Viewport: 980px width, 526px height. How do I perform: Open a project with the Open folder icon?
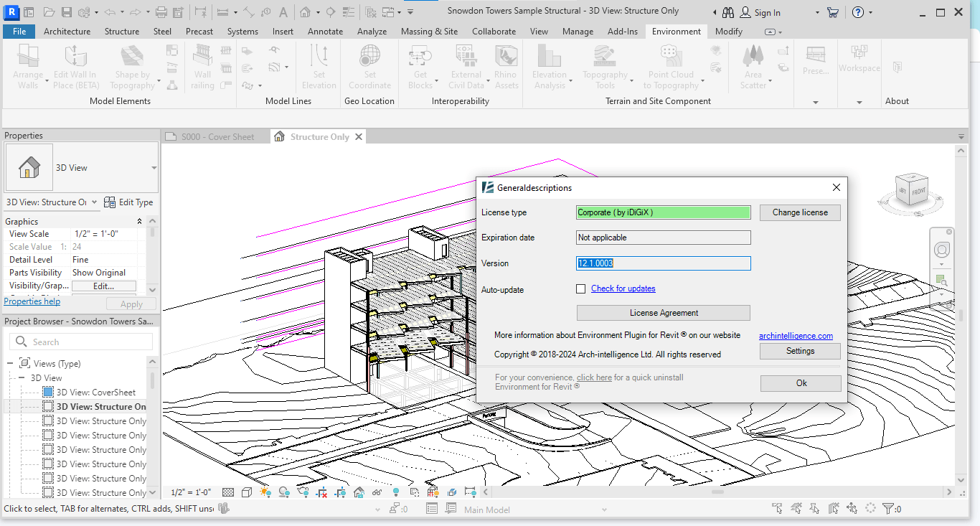pos(49,12)
